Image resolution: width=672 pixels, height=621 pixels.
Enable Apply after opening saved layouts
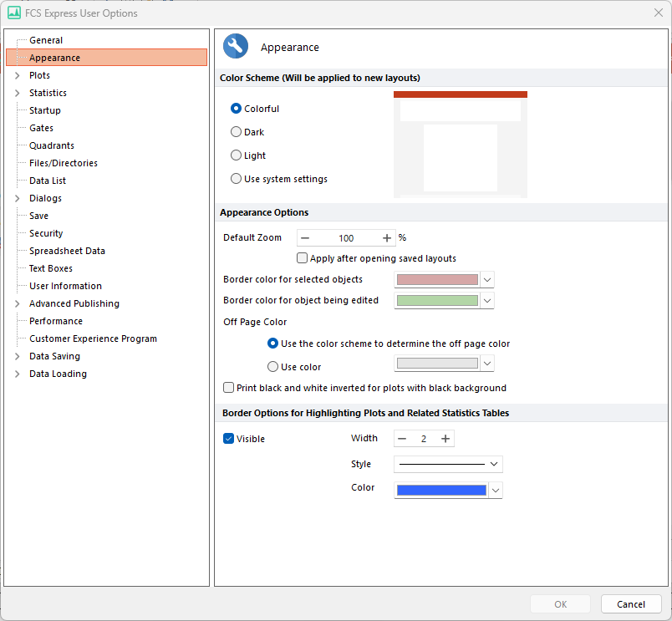click(303, 258)
